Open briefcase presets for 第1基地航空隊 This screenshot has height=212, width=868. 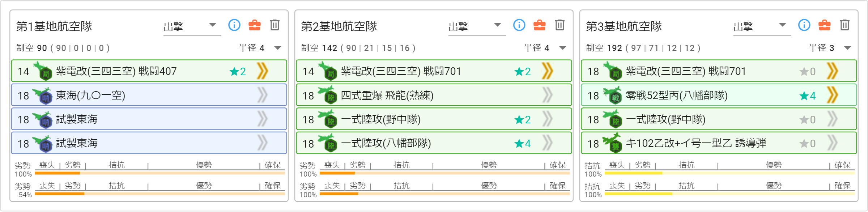pos(255,25)
